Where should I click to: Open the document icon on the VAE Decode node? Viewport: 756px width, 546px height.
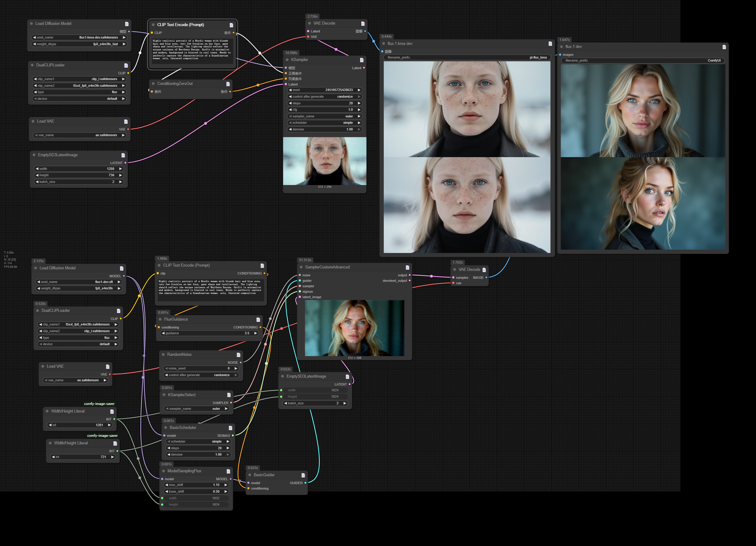(x=363, y=23)
